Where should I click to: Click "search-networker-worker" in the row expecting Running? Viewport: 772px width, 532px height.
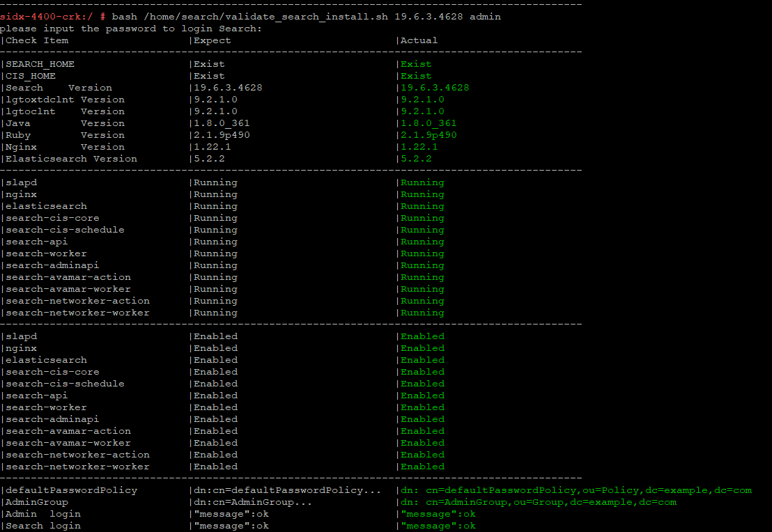tap(77, 313)
